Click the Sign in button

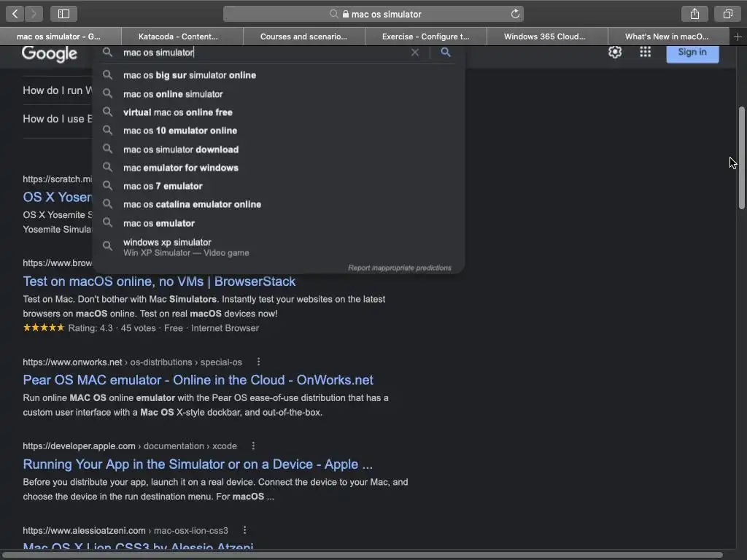692,52
